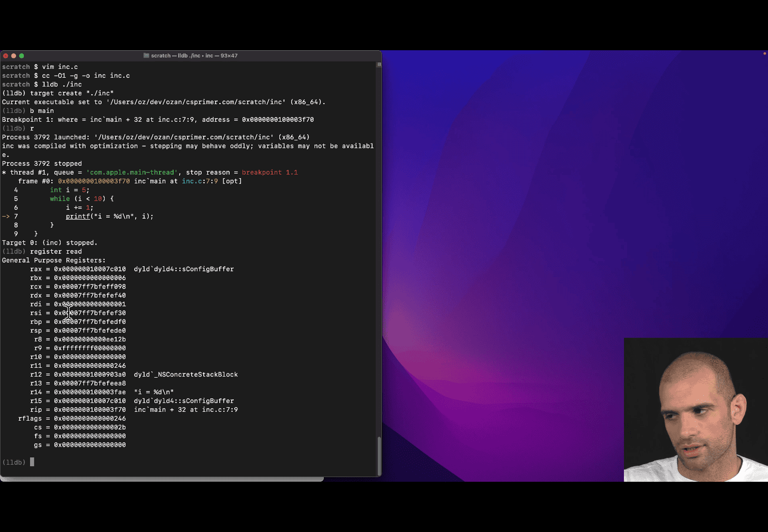Click the folder proxy icon in title bar
This screenshot has width=768, height=532.
tap(146, 56)
